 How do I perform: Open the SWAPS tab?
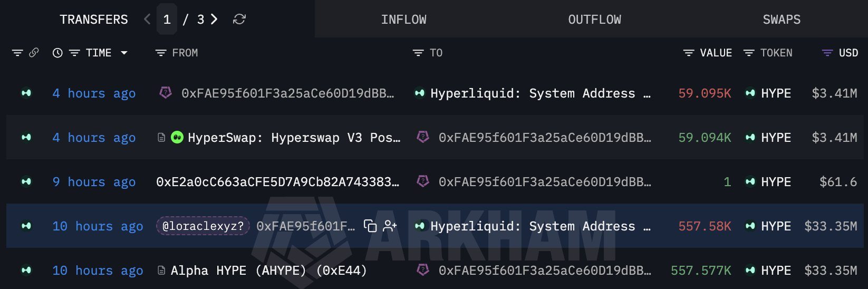click(782, 20)
